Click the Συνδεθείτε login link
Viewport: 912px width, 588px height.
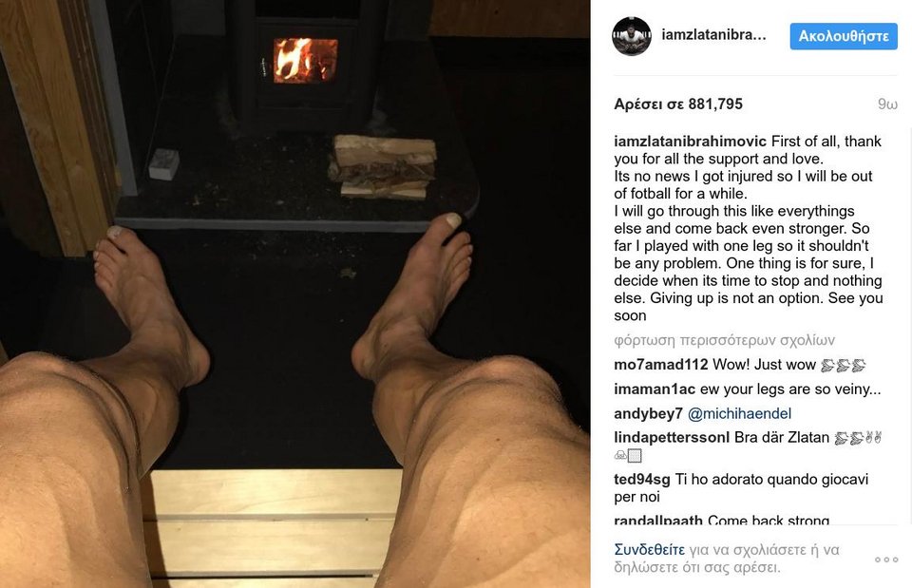pyautogui.click(x=650, y=550)
